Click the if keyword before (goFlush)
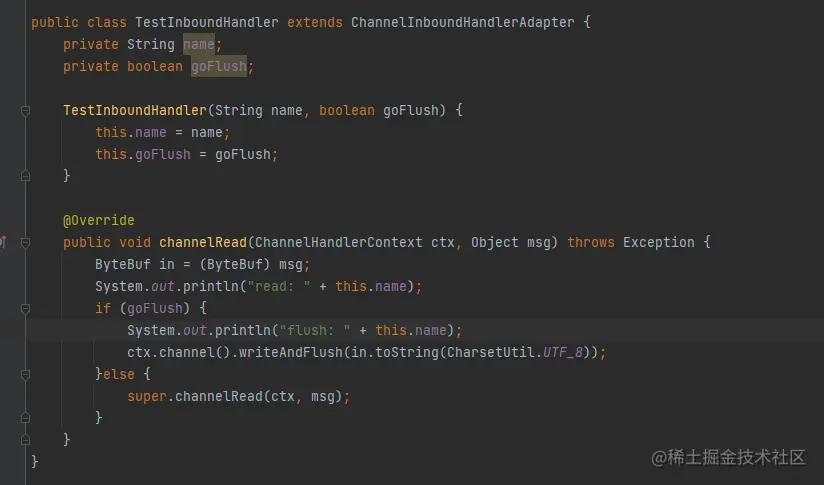 coord(103,308)
